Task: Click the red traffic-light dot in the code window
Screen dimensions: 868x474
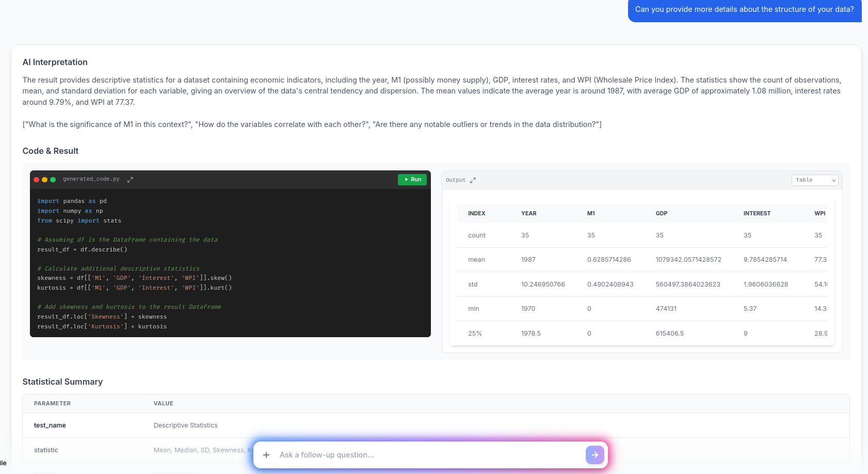Action: pos(36,179)
